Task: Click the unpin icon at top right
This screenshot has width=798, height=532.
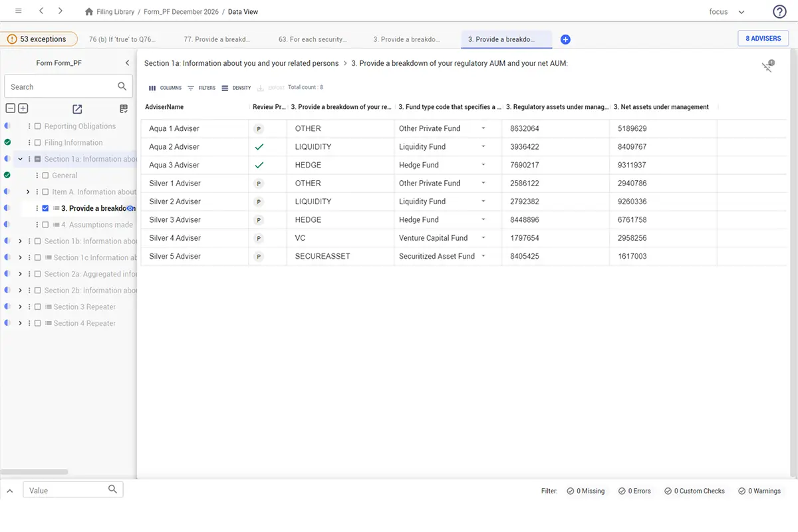Action: 767,66
